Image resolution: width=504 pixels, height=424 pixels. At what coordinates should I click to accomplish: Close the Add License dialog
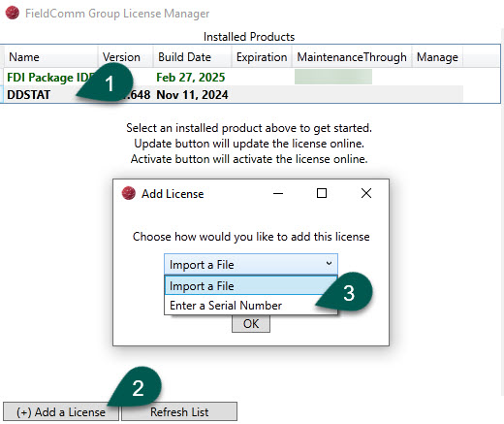pyautogui.click(x=366, y=193)
